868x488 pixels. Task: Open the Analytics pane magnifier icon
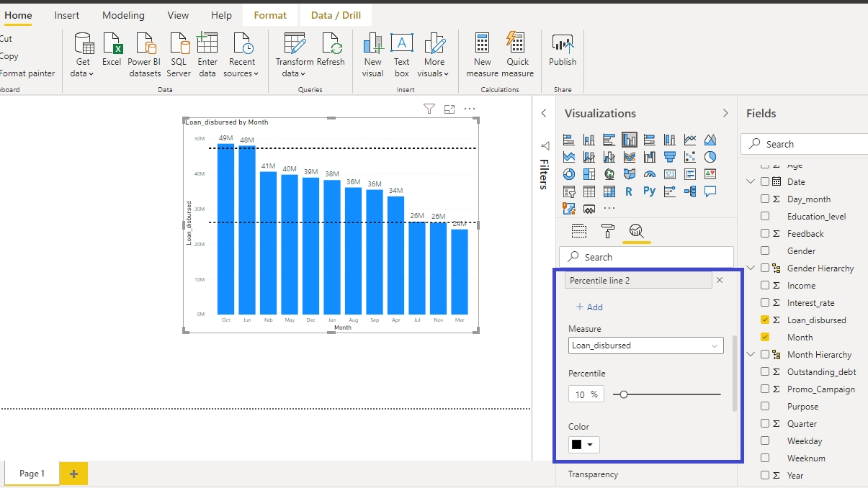(636, 231)
